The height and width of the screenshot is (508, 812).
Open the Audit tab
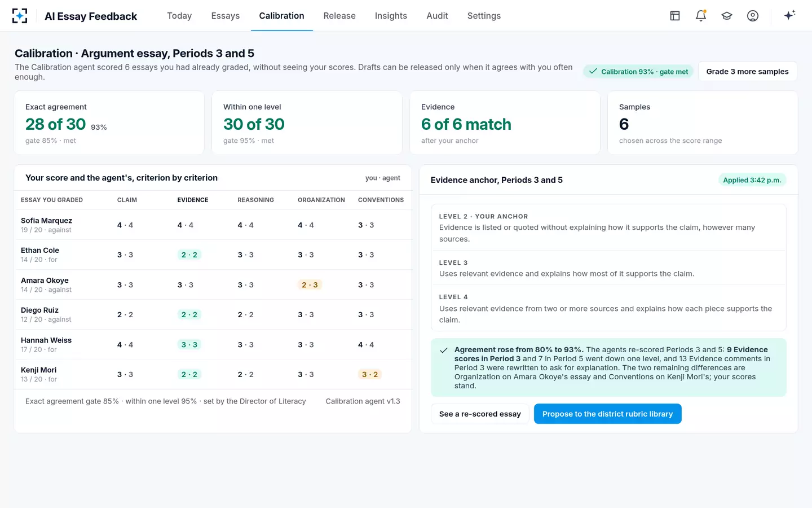[437, 16]
